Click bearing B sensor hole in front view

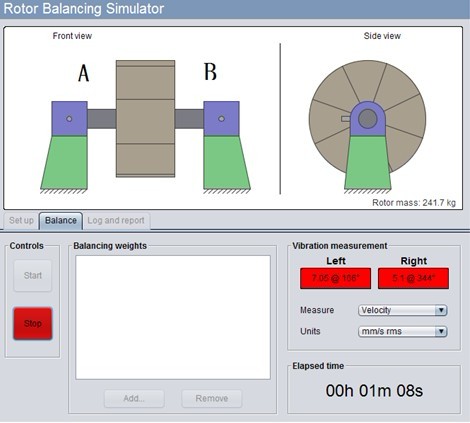pos(221,119)
